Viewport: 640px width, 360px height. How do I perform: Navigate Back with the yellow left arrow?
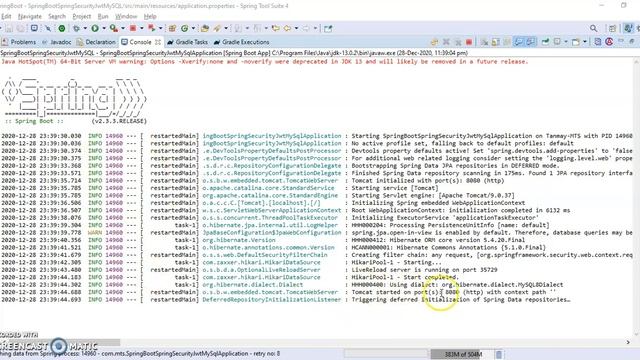point(287,28)
